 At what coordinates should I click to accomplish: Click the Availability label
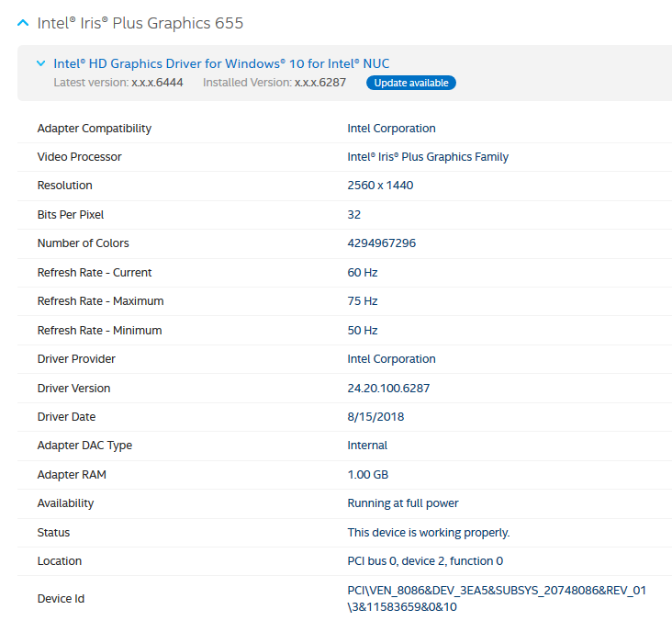tap(65, 503)
